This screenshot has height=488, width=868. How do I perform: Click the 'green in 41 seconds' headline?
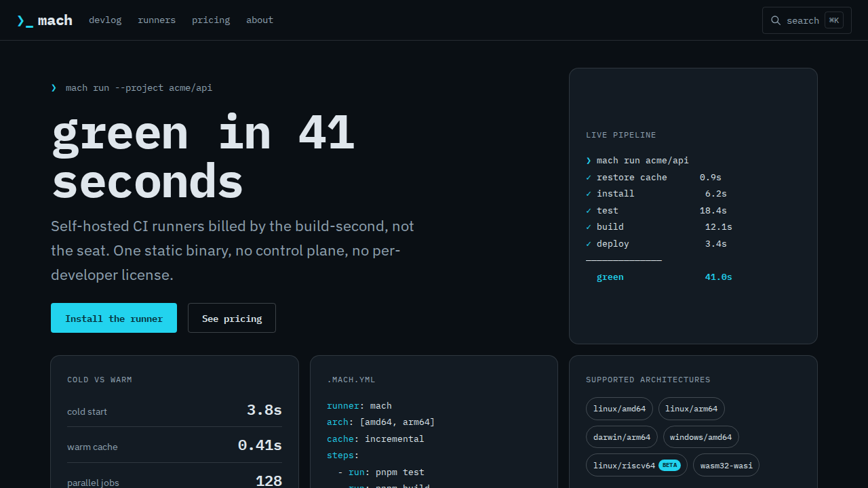coord(203,157)
